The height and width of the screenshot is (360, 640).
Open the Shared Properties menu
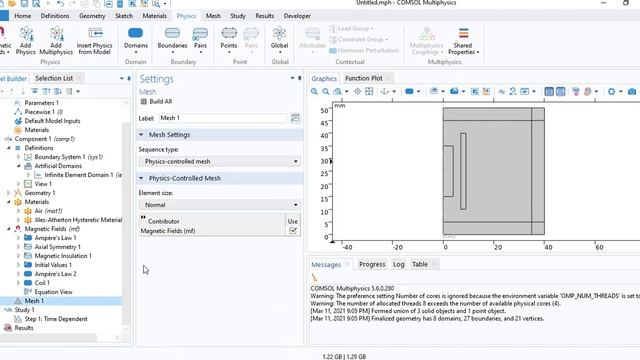pyautogui.click(x=463, y=40)
